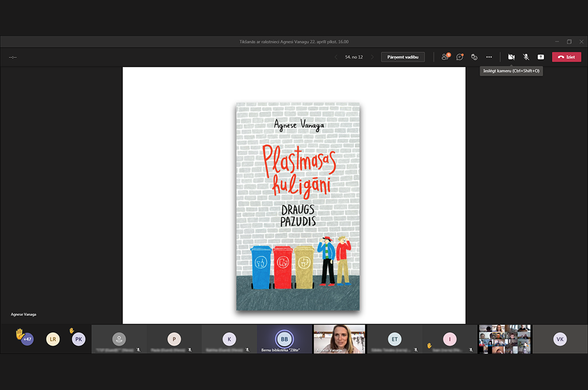The height and width of the screenshot is (390, 588).
Task: Open the share content tray icon
Action: point(541,57)
